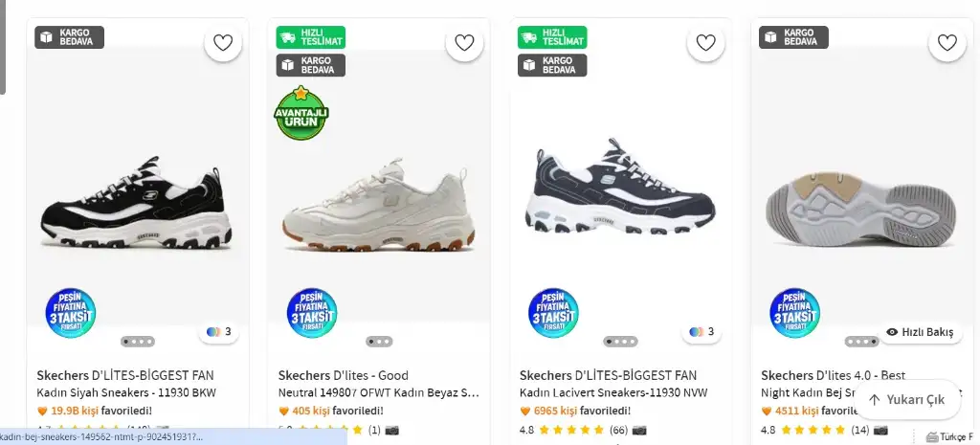
Task: Click Hızlı Teslimat badge on white sneaker
Action: click(311, 37)
